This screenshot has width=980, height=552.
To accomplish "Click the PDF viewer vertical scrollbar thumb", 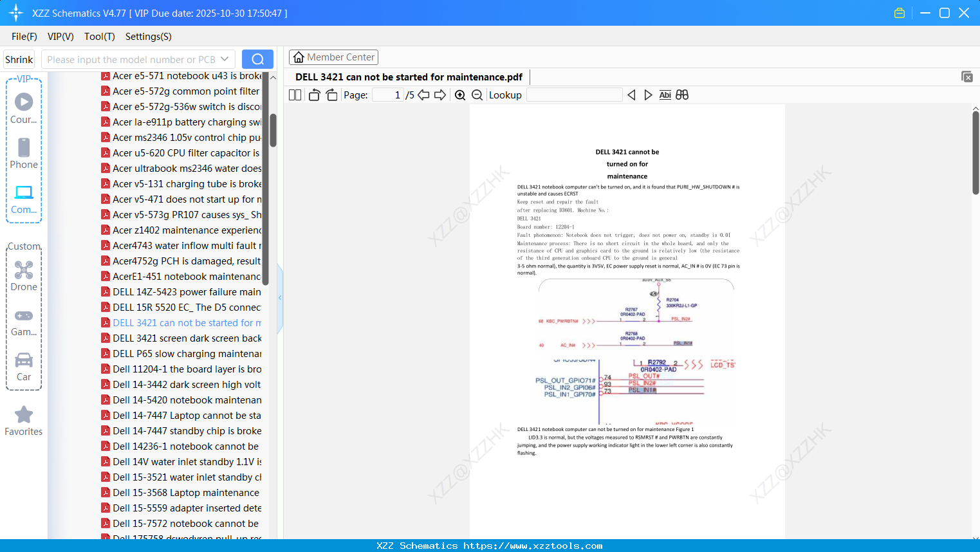I will click(x=975, y=152).
